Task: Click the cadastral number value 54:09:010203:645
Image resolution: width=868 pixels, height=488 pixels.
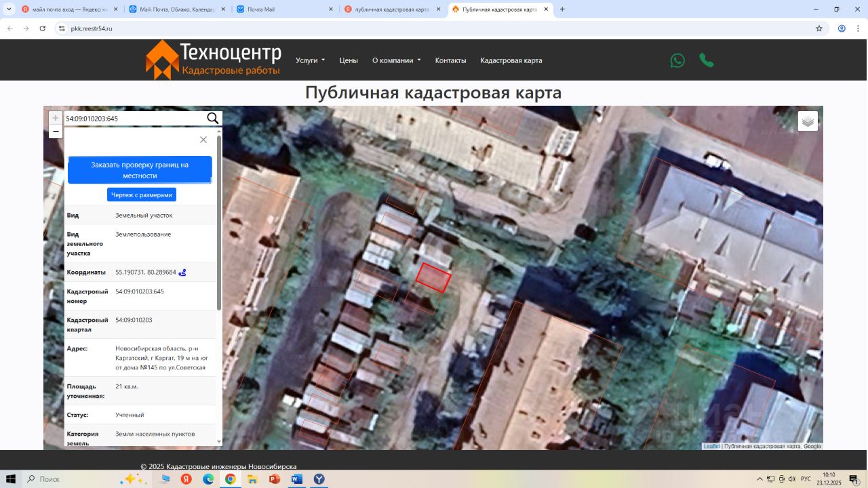Action: pyautogui.click(x=140, y=291)
